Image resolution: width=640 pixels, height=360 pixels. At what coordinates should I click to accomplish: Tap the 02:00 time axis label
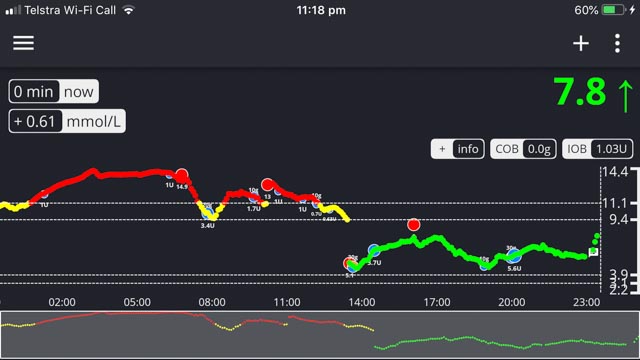[x=62, y=302]
